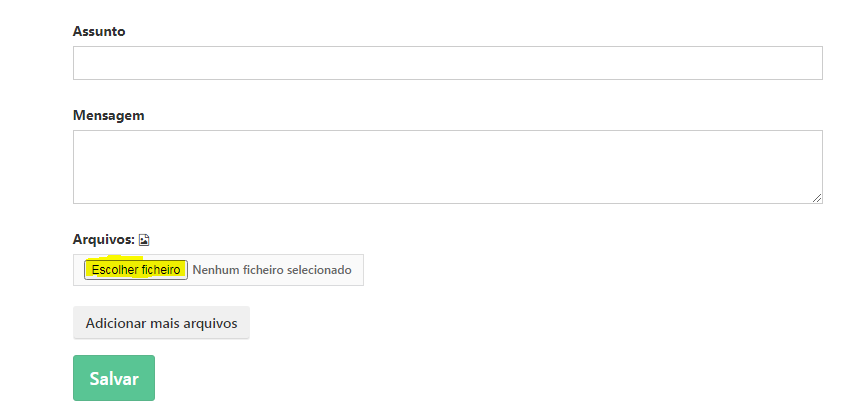This screenshot has height=411, width=854.
Task: Click the Mensagem textarea resize handle
Action: coord(817,198)
